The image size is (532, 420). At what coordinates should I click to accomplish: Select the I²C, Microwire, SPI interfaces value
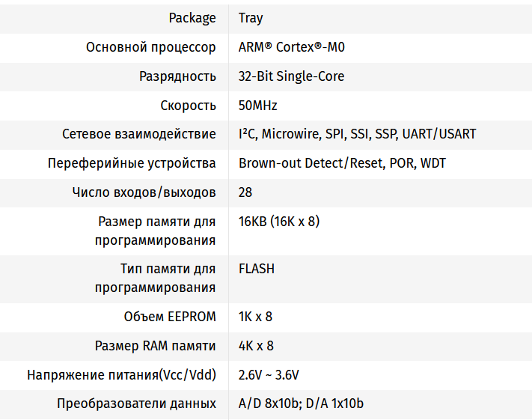(x=357, y=135)
